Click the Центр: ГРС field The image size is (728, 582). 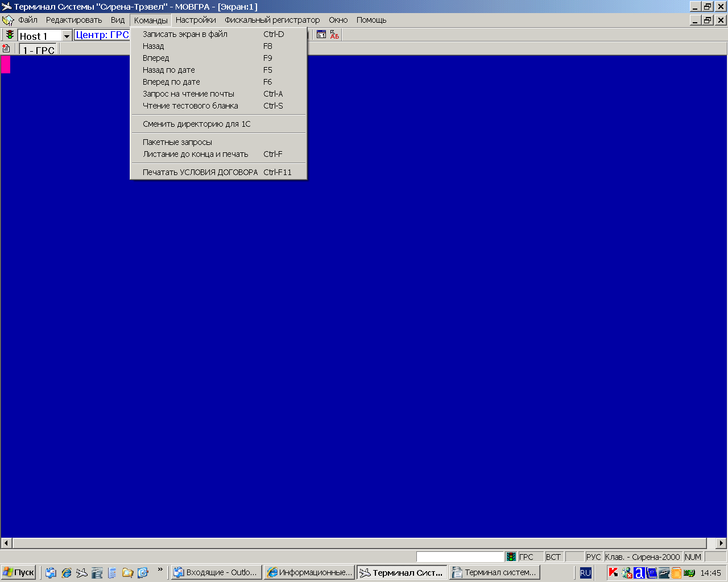[102, 35]
